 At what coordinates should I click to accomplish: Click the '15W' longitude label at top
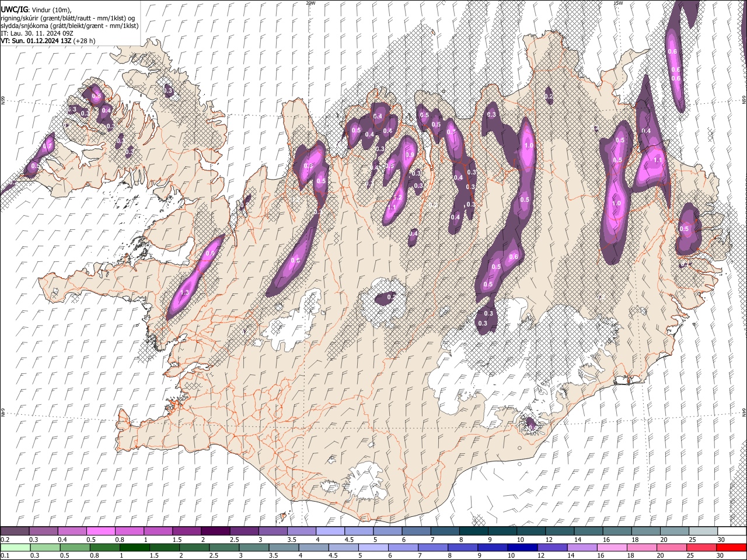coord(617,3)
